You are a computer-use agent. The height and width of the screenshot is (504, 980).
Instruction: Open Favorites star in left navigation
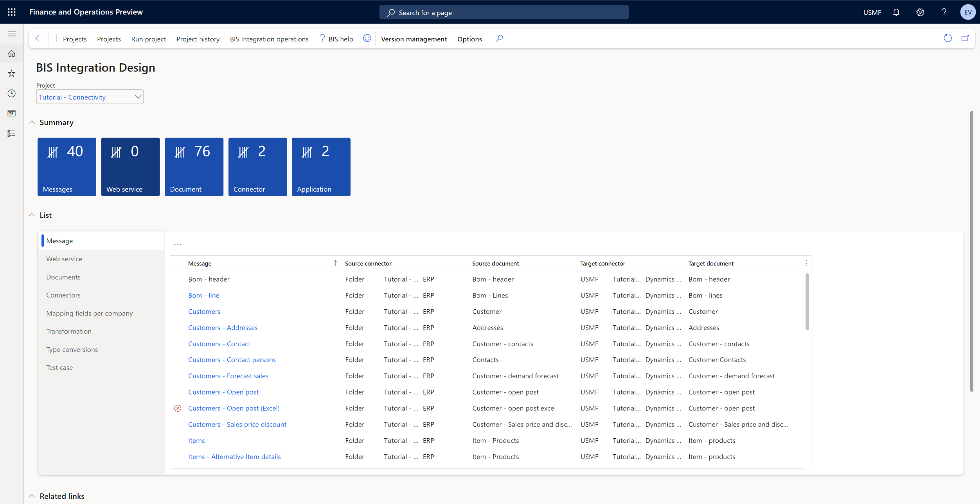[11, 74]
